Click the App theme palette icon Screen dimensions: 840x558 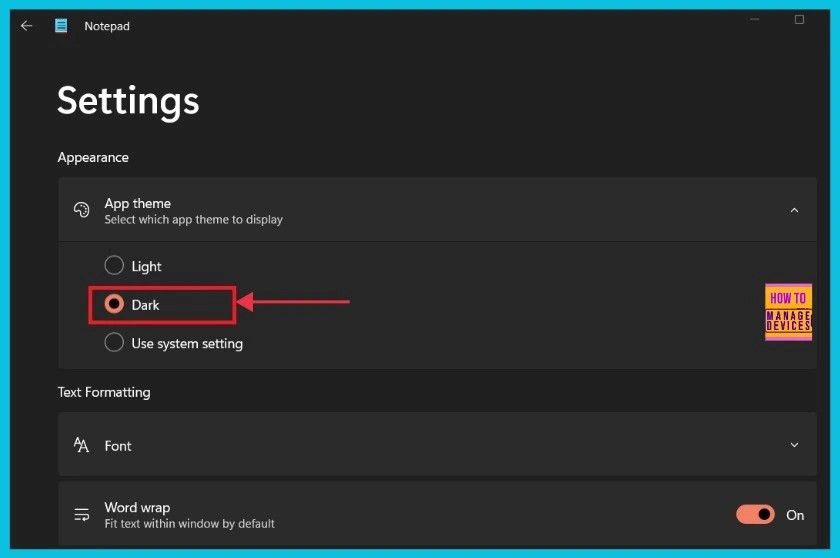[x=81, y=210]
